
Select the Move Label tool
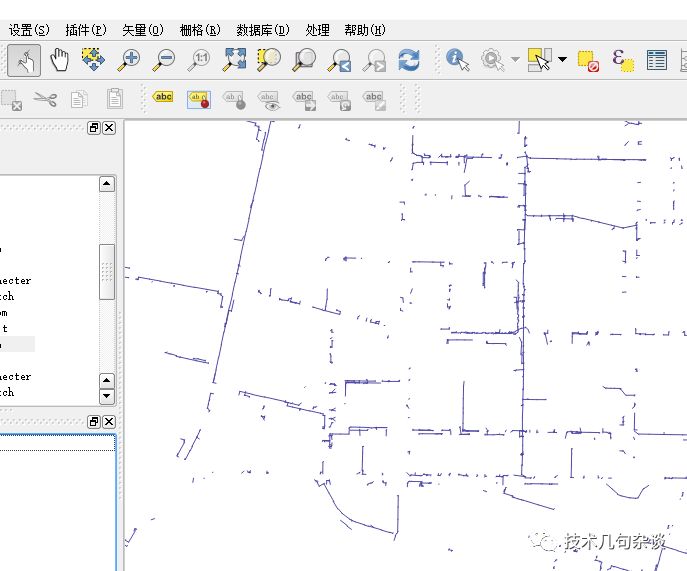[304, 100]
